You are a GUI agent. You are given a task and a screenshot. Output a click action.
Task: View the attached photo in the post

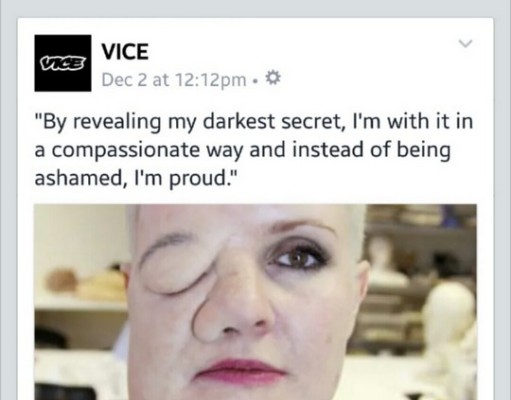point(255,302)
